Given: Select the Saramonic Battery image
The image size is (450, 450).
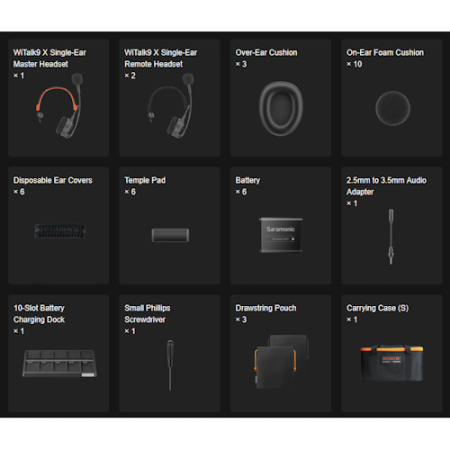Looking at the screenshot, I should point(281,235).
